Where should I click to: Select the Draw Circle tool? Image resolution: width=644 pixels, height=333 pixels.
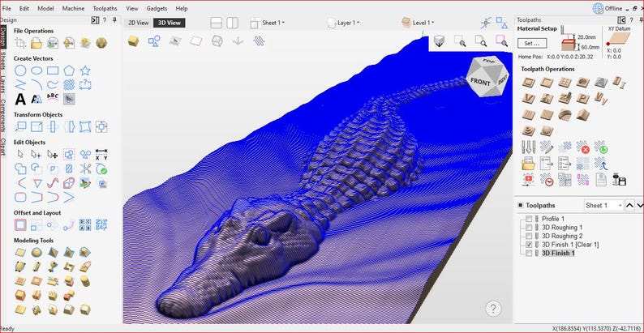click(x=20, y=70)
